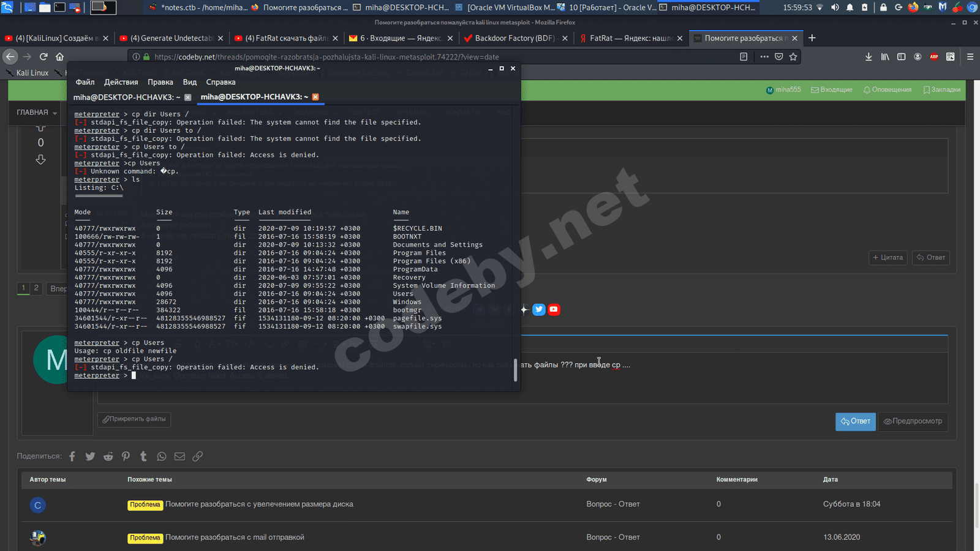Bookmark this page with the star icon

click(793, 56)
